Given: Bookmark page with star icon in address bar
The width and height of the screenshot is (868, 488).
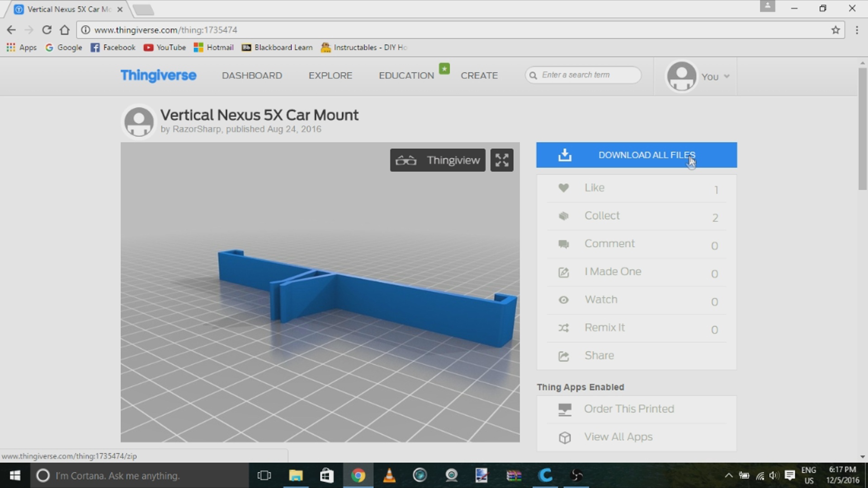Looking at the screenshot, I should click(x=835, y=30).
